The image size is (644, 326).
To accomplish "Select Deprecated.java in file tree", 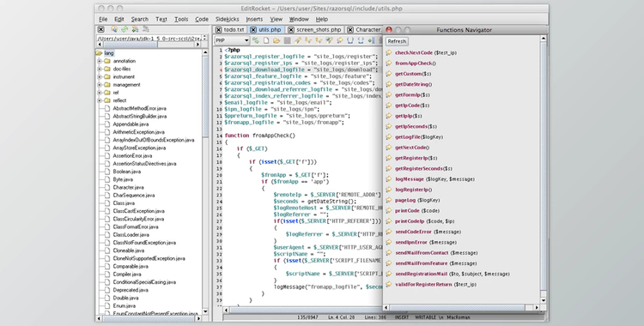I will point(131,290).
